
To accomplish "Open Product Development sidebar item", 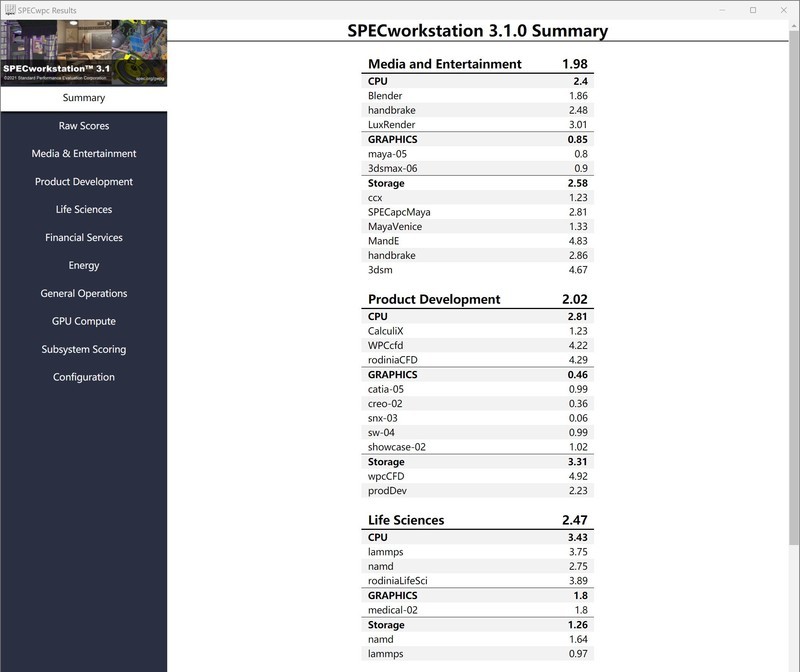I will 84,182.
